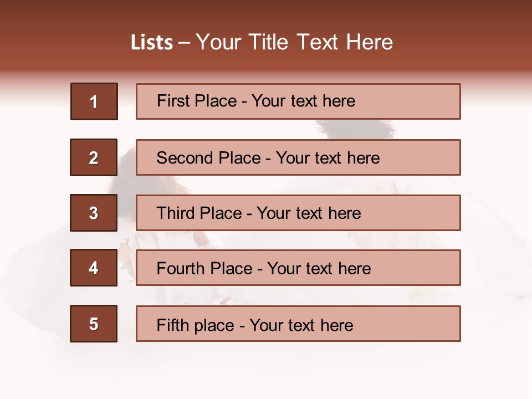Click the number 1 box
Screen dimensions: 532x399
point(94,101)
